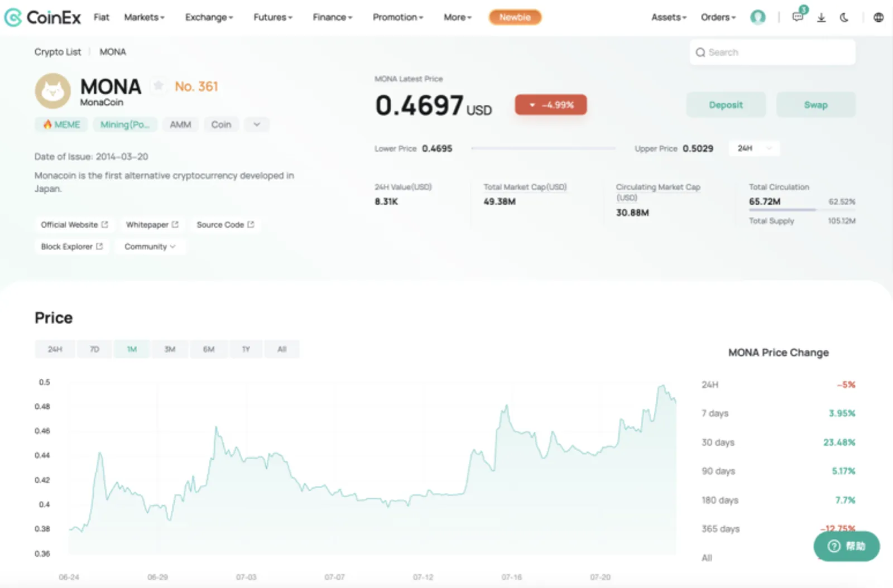893x588 pixels.
Task: Click the -4.99% price change badge
Action: tap(550, 105)
